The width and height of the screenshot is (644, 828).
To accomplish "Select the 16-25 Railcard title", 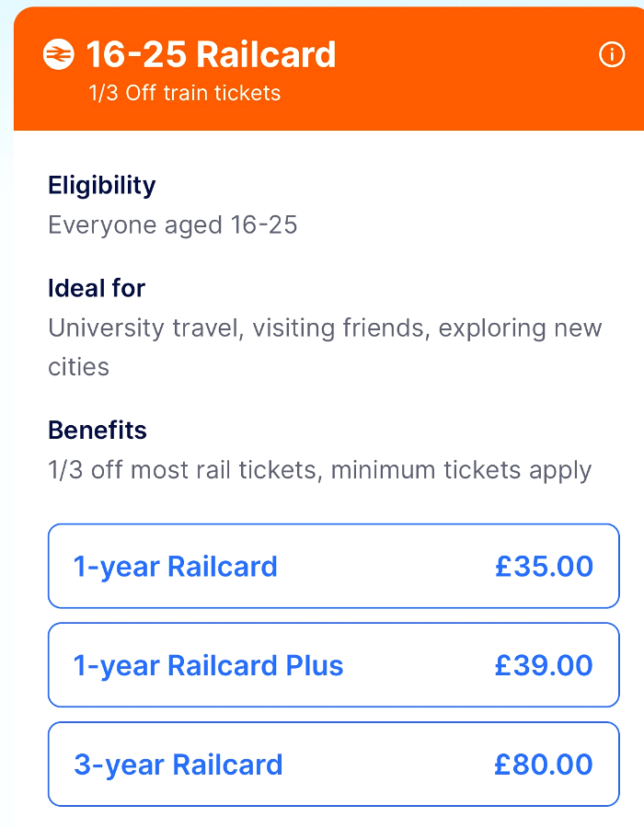I will [x=212, y=55].
